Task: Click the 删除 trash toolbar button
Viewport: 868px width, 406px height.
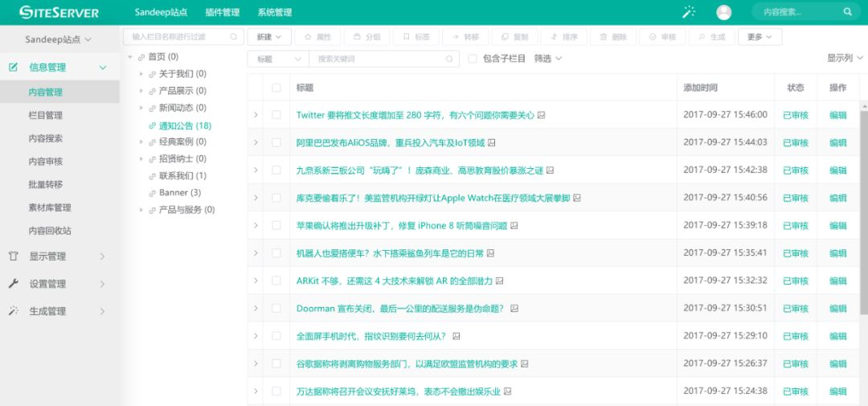Action: (x=612, y=36)
